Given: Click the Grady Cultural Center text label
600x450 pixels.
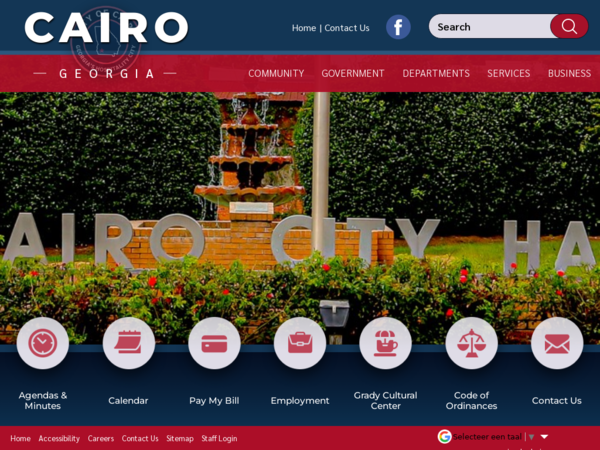Looking at the screenshot, I should [386, 401].
